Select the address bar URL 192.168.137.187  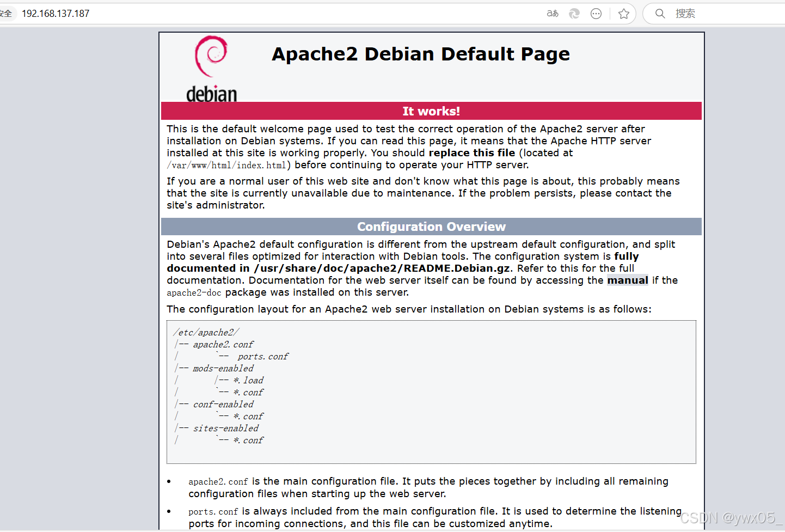[x=56, y=14]
